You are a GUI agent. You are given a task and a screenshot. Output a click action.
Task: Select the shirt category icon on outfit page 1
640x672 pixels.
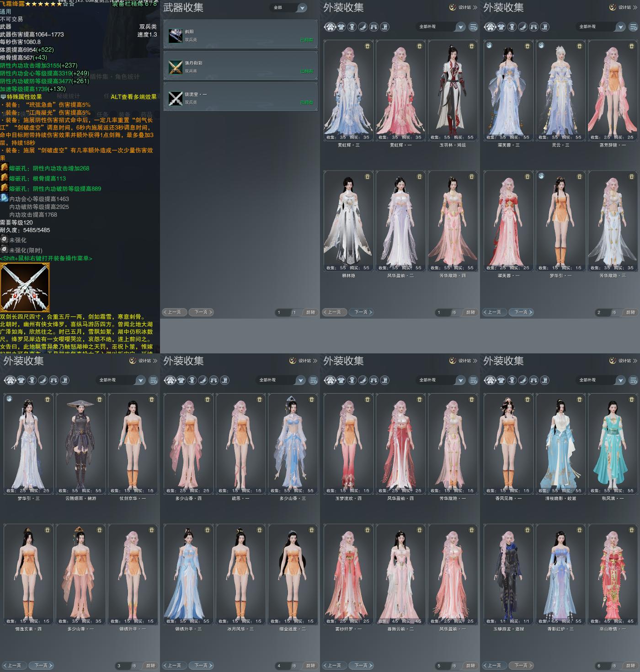point(341,27)
